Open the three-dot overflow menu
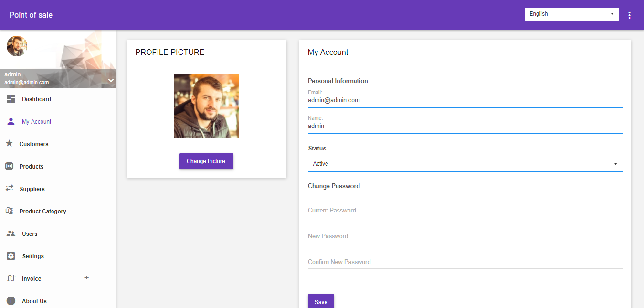This screenshot has height=308, width=644. click(x=629, y=15)
